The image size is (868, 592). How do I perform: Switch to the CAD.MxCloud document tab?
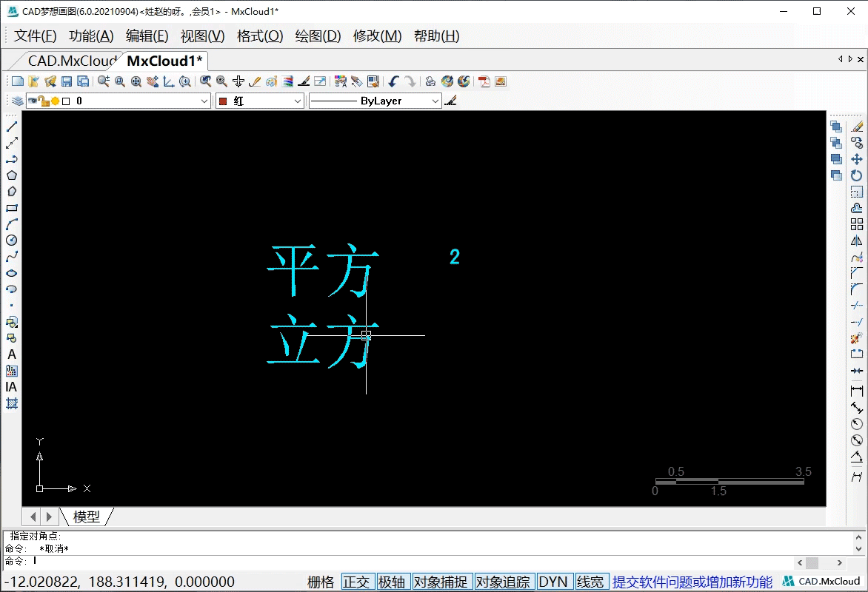tap(72, 61)
